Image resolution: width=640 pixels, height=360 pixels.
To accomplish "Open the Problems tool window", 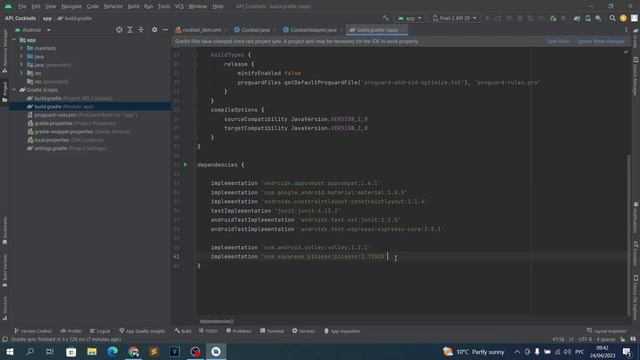I will click(239, 331).
